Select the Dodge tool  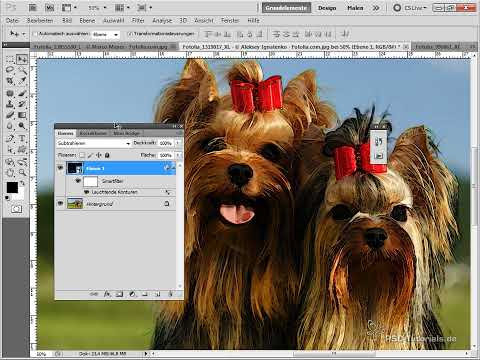pyautogui.click(x=22, y=126)
